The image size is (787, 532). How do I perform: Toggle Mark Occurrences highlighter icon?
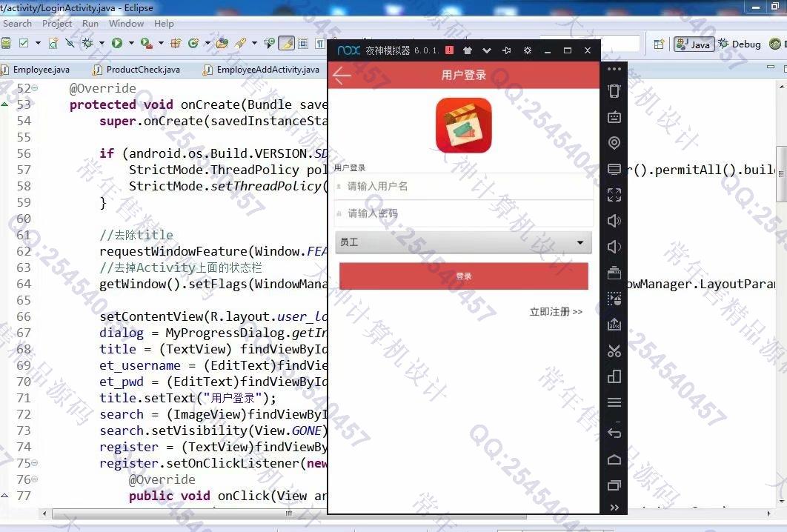286,43
